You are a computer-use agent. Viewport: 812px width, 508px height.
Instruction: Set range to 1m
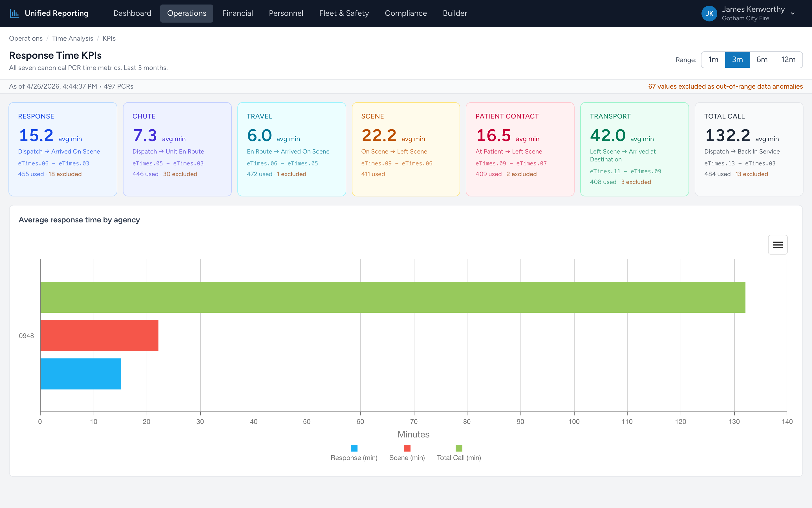coord(713,60)
